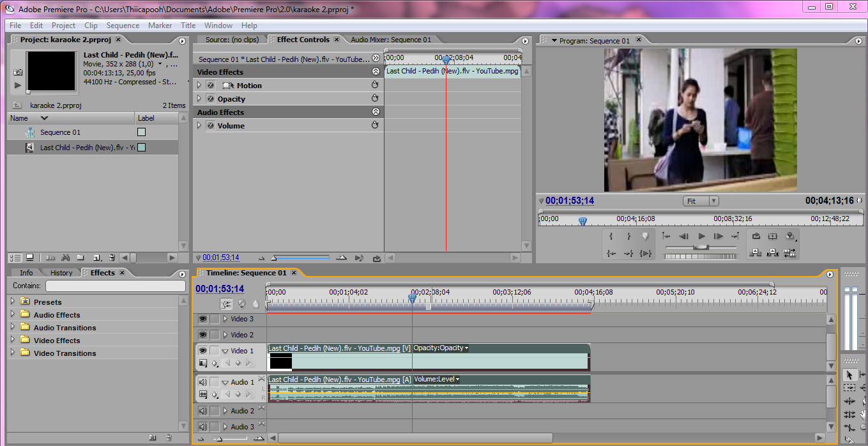Collapse the Video 1 track
This screenshot has width=868, height=446.
click(224, 350)
